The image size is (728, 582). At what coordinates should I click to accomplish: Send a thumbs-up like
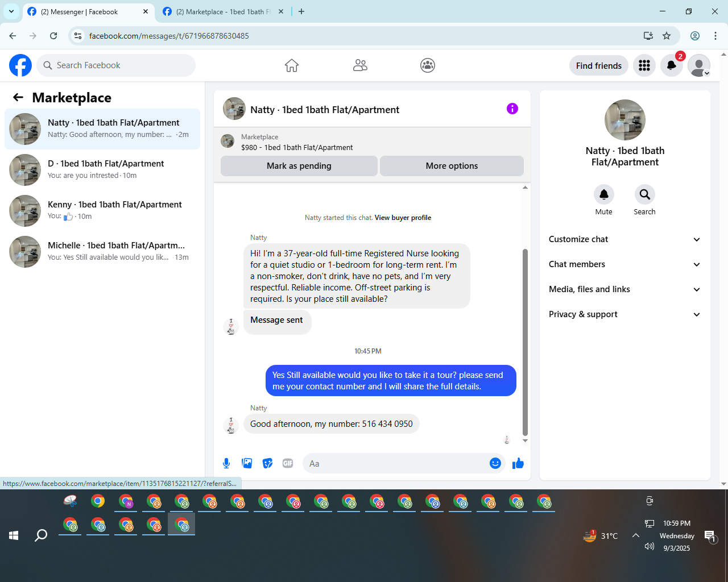tap(518, 463)
